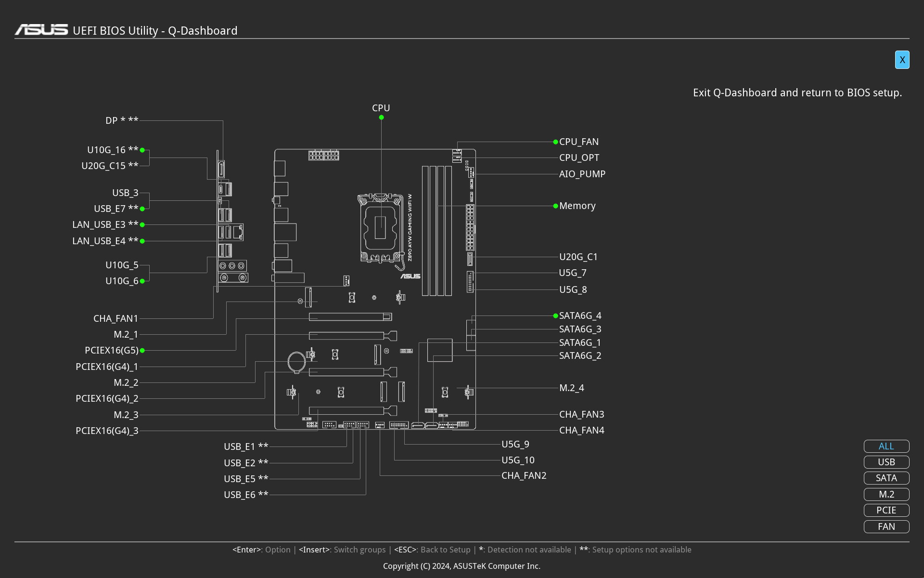Open the Memory entry
924x578 pixels.
tap(577, 206)
